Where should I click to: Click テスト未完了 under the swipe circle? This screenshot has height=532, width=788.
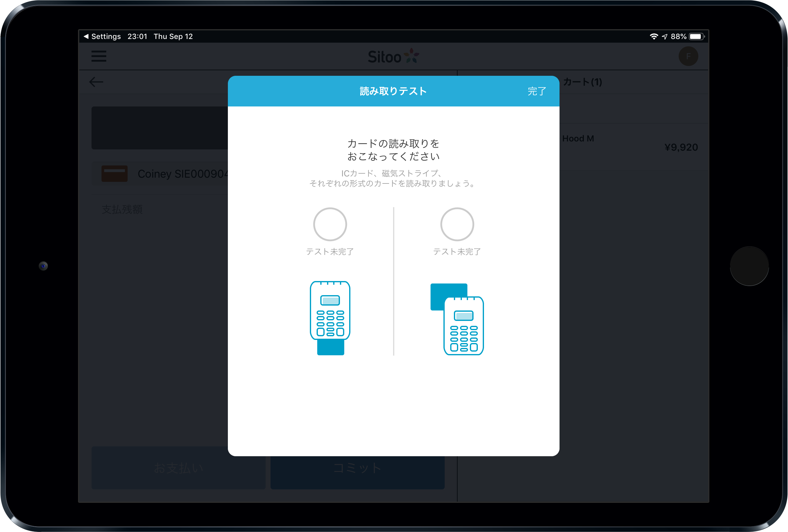click(457, 252)
